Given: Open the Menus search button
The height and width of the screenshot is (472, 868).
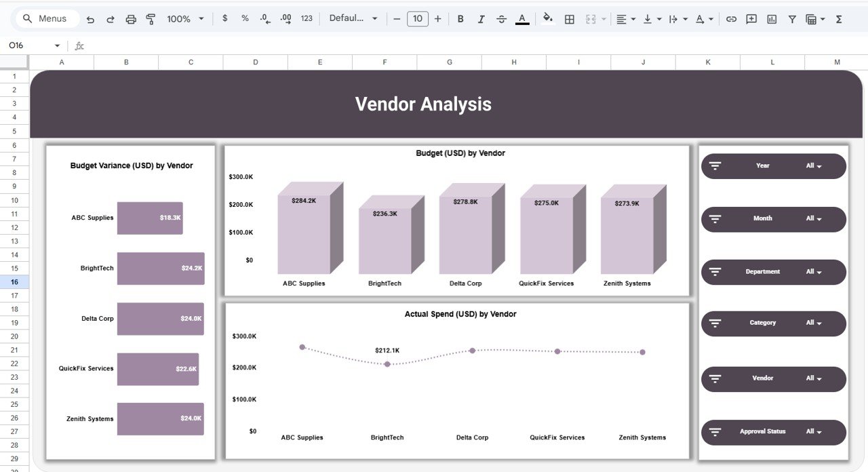Looking at the screenshot, I should point(46,18).
